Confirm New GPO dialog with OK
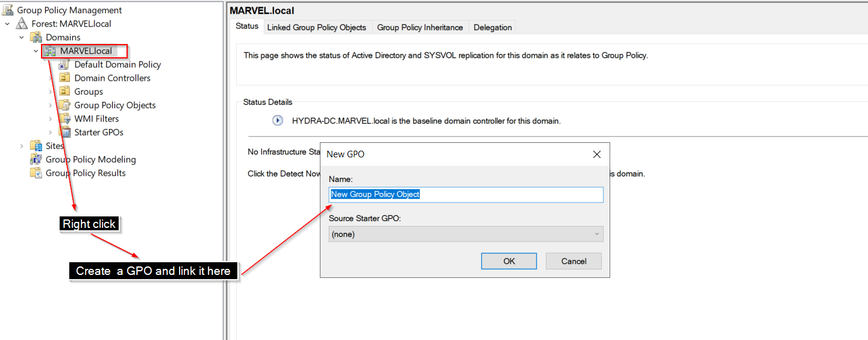This screenshot has width=868, height=340. pyautogui.click(x=509, y=261)
